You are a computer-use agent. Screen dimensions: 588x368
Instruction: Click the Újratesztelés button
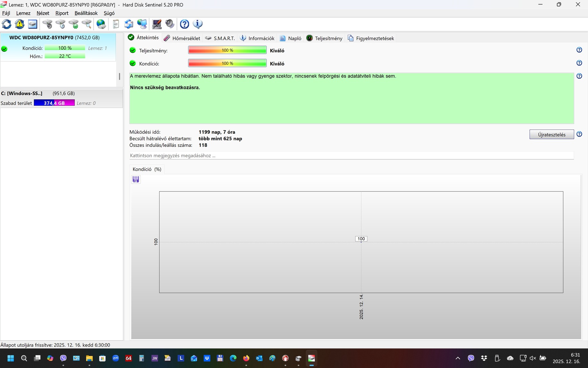pos(552,134)
